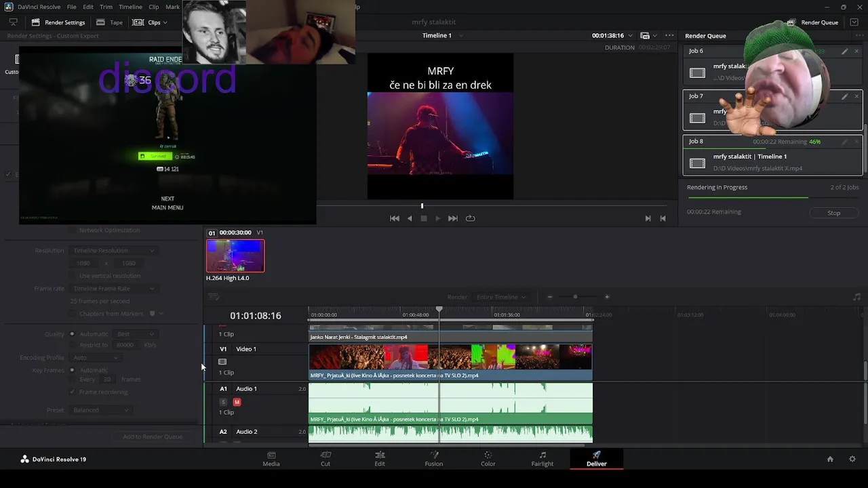The image size is (868, 488).
Task: Open the Render range Entire Timeline dropdown
Action: [501, 297]
